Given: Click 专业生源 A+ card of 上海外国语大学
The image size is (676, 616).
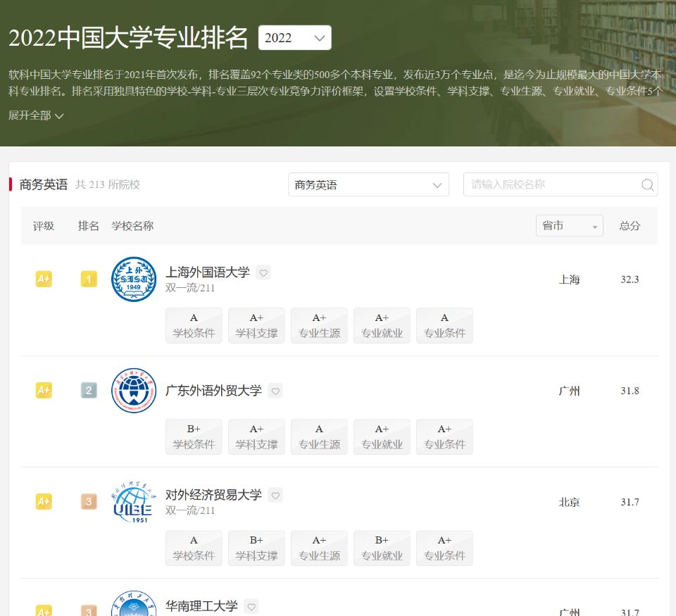Looking at the screenshot, I should 319,326.
